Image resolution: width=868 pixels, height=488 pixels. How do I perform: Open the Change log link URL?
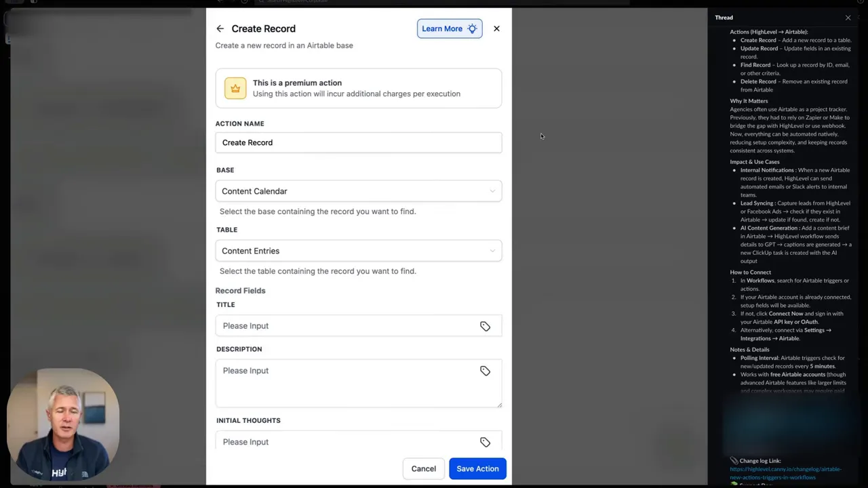coord(785,473)
